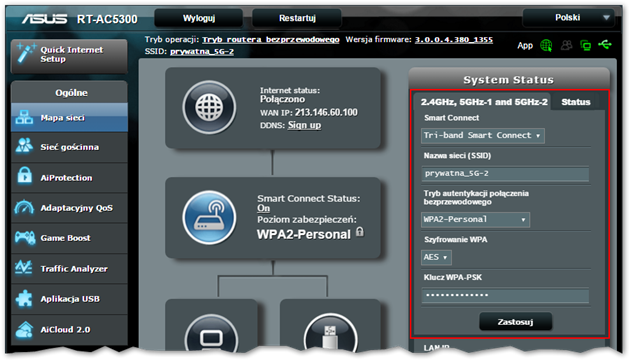Click the green LAN monitor status icon
The height and width of the screenshot is (361, 630).
pyautogui.click(x=585, y=45)
